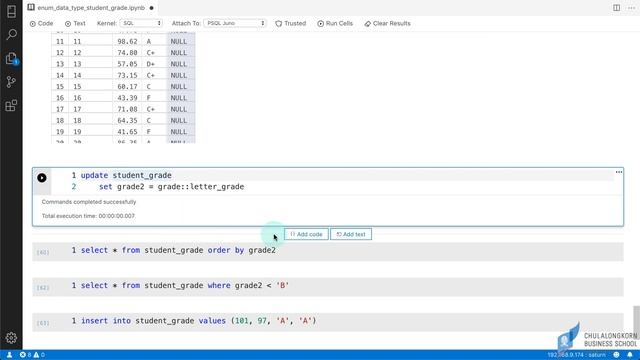This screenshot has height=360, width=640.
Task: Select the cell with where grade2 < 'B'
Action: (x=328, y=287)
